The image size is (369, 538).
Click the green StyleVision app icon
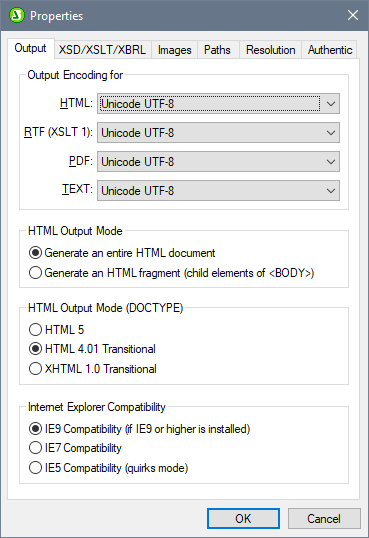(x=17, y=15)
